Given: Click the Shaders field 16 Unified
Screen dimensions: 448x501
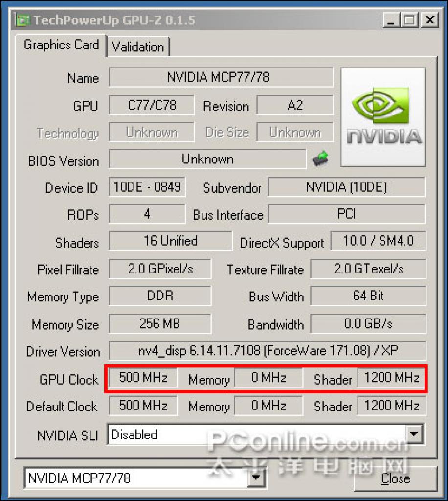Looking at the screenshot, I should pos(170,241).
